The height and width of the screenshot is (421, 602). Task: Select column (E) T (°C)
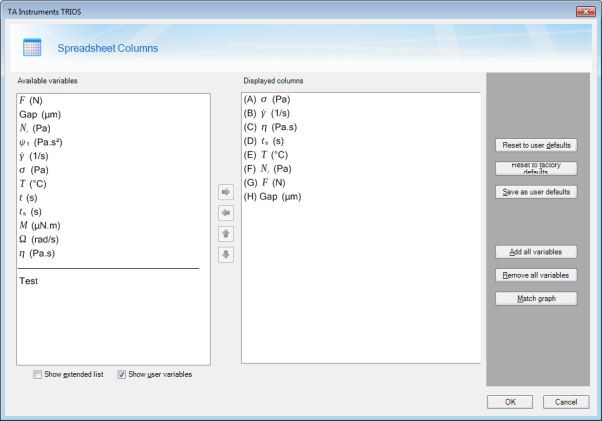[x=266, y=155]
